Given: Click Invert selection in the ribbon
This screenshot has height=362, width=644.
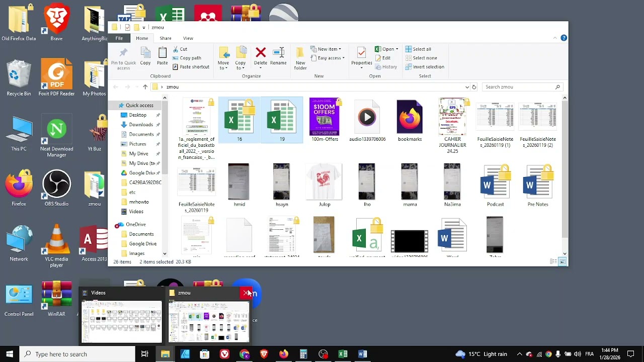Looking at the screenshot, I should [424, 67].
